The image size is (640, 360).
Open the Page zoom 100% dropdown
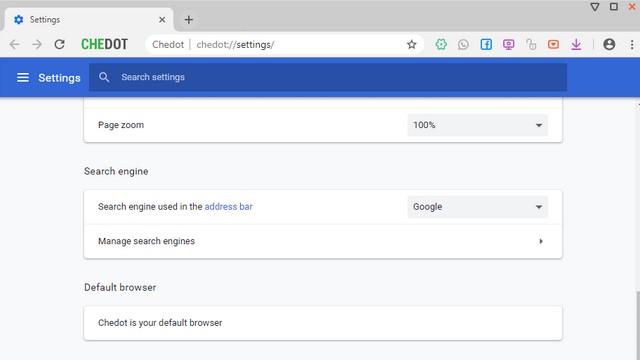point(478,125)
